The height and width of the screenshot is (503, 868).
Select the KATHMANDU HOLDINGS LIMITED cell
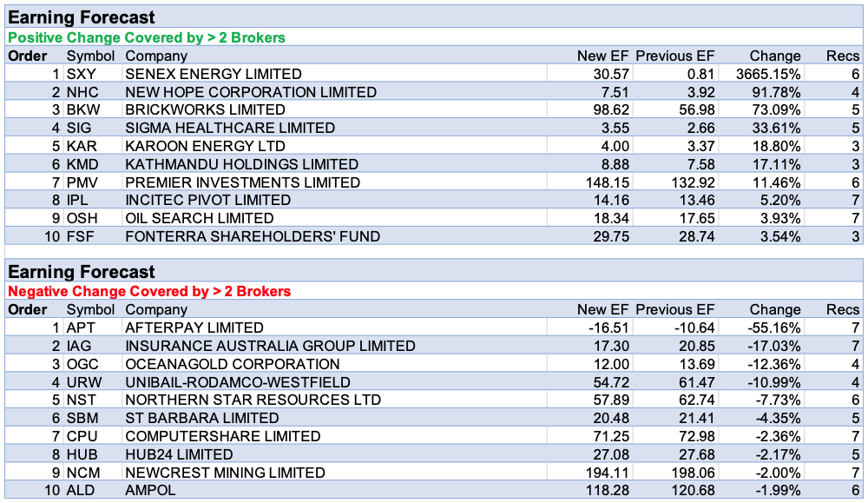coord(241,164)
